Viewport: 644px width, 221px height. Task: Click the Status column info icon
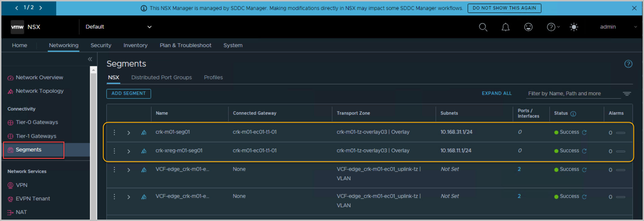pyautogui.click(x=573, y=114)
